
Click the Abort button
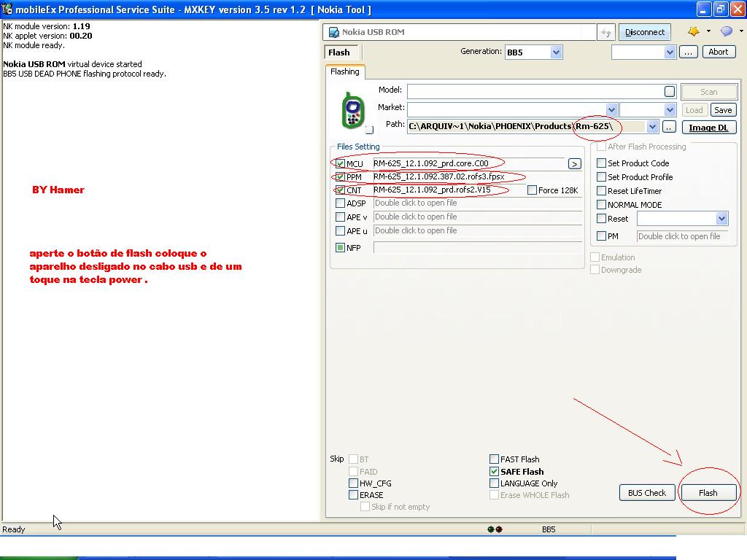click(x=718, y=52)
